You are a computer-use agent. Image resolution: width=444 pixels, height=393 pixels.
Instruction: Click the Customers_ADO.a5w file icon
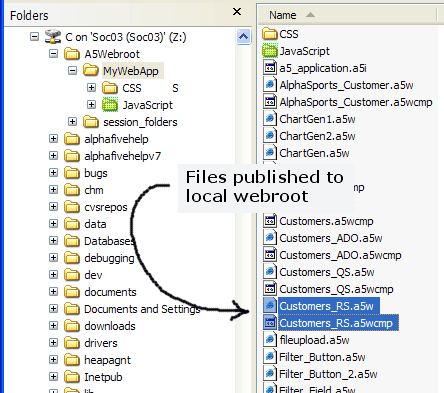[x=270, y=238]
